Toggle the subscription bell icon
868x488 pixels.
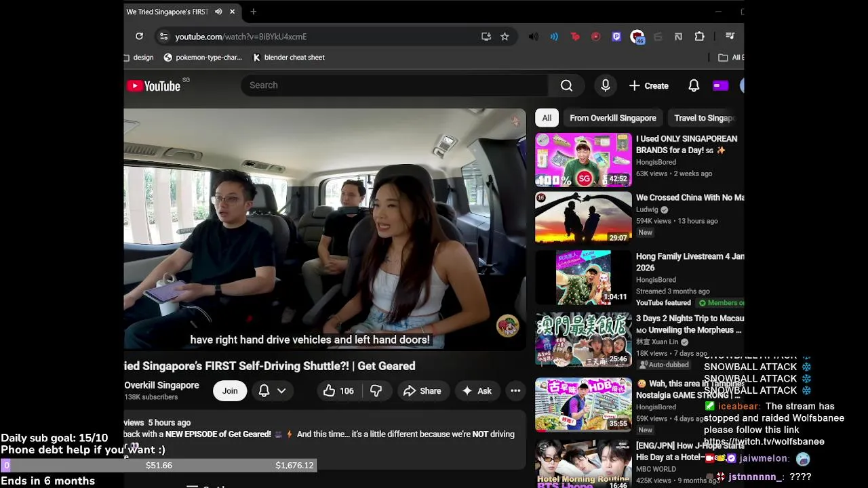264,390
